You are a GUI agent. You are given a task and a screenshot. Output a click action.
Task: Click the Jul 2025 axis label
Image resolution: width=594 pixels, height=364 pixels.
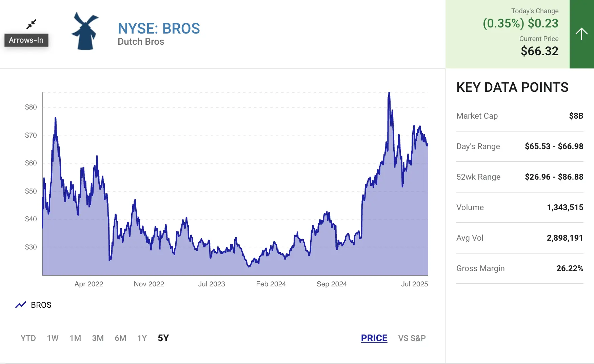[x=414, y=284]
